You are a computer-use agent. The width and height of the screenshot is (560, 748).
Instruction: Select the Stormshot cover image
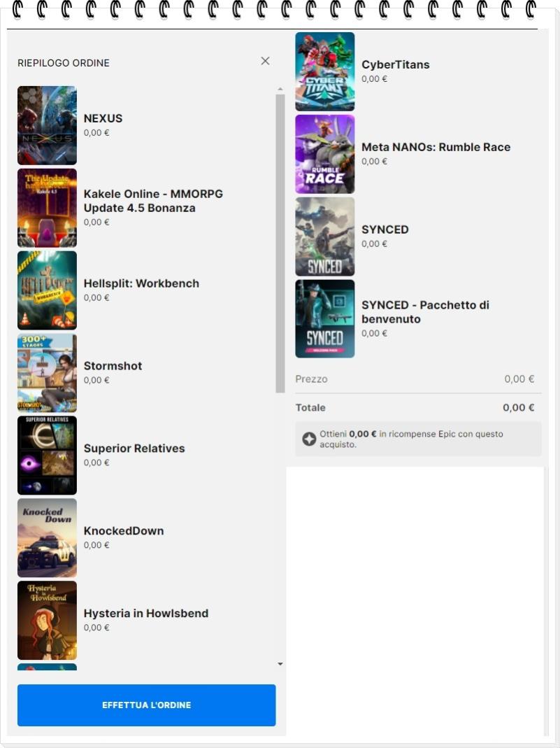pos(47,373)
